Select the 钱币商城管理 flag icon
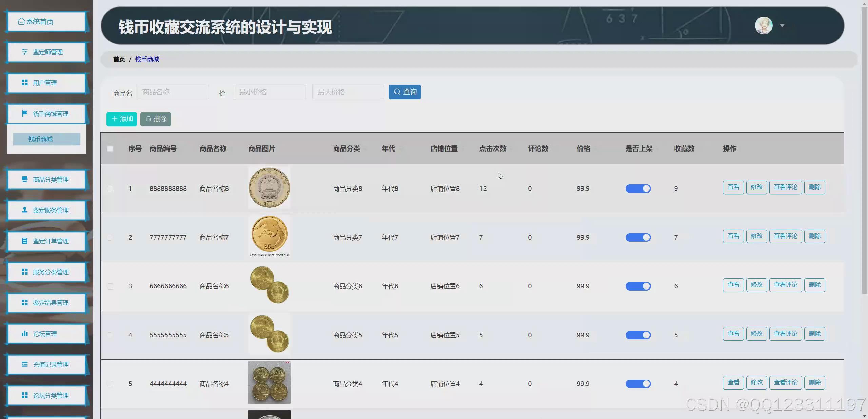 click(x=24, y=114)
